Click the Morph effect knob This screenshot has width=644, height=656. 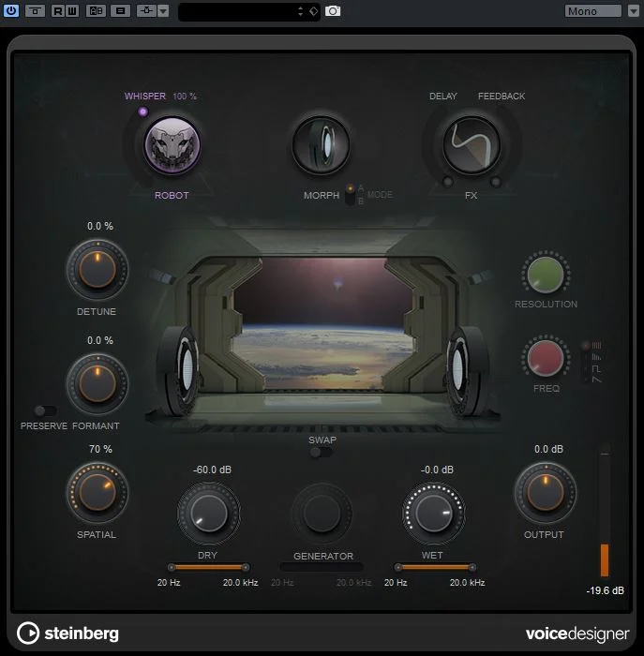[321, 144]
